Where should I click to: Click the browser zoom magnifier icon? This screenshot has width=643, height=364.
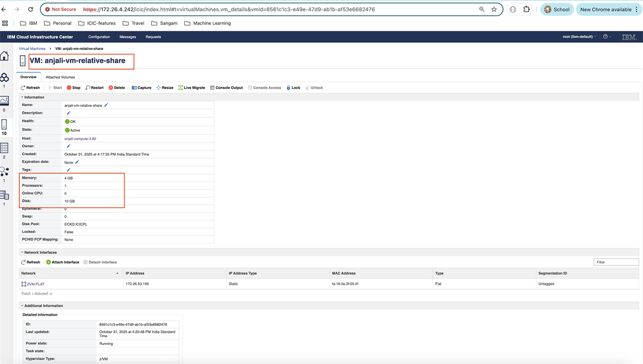(481, 10)
